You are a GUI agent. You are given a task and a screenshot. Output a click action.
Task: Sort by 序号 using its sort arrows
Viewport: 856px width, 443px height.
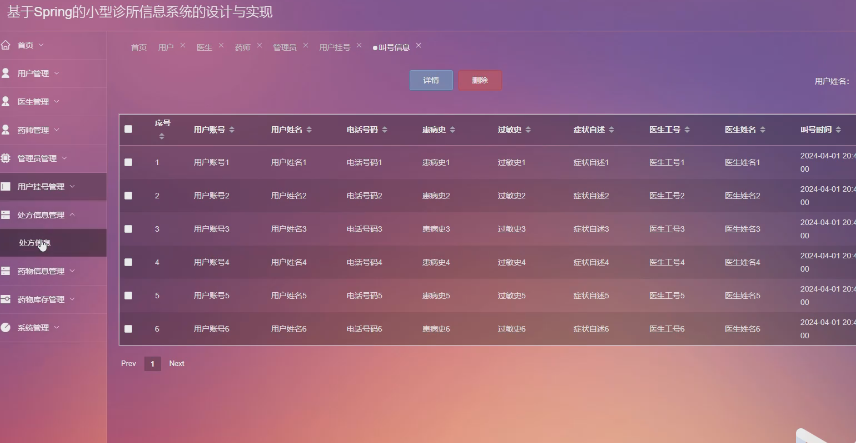click(161, 136)
